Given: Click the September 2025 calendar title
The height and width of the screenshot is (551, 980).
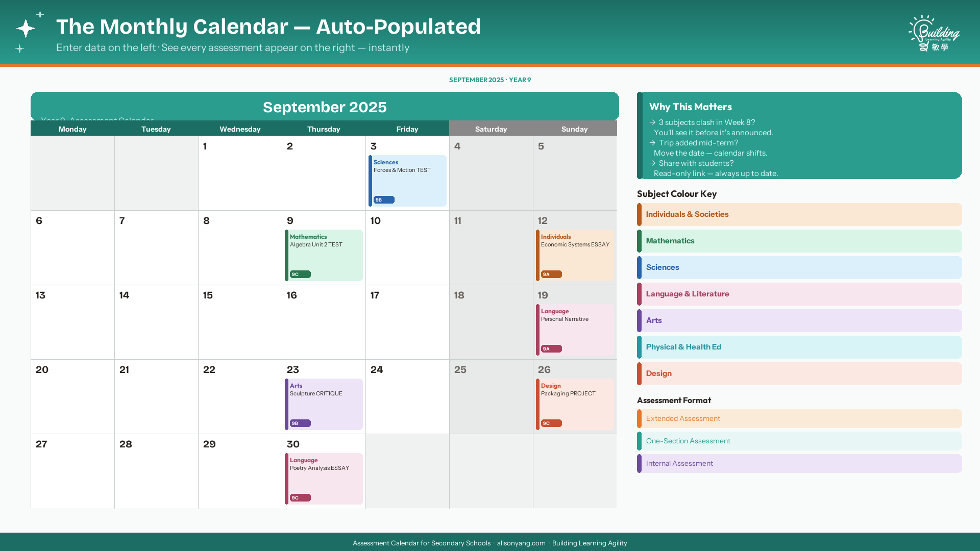Looking at the screenshot, I should (x=325, y=107).
